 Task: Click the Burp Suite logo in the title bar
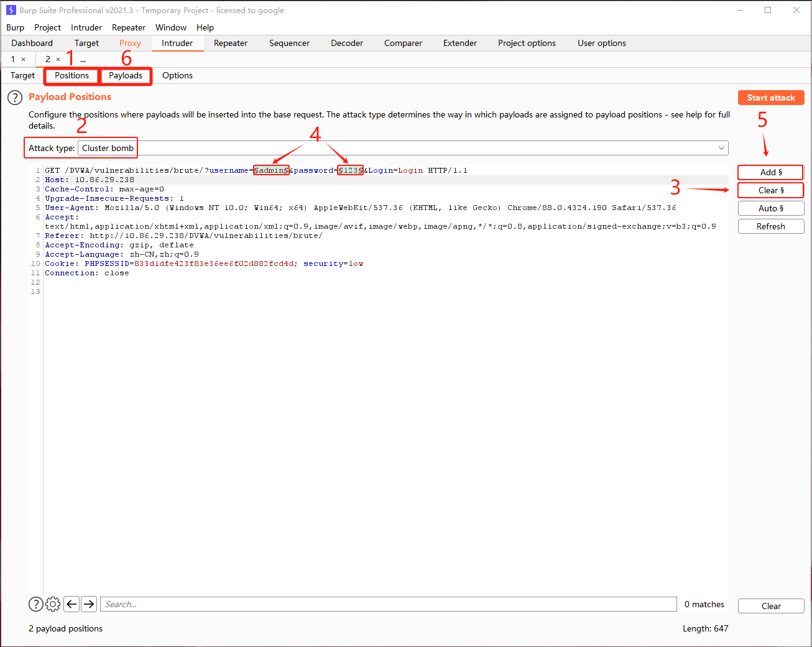tap(11, 10)
